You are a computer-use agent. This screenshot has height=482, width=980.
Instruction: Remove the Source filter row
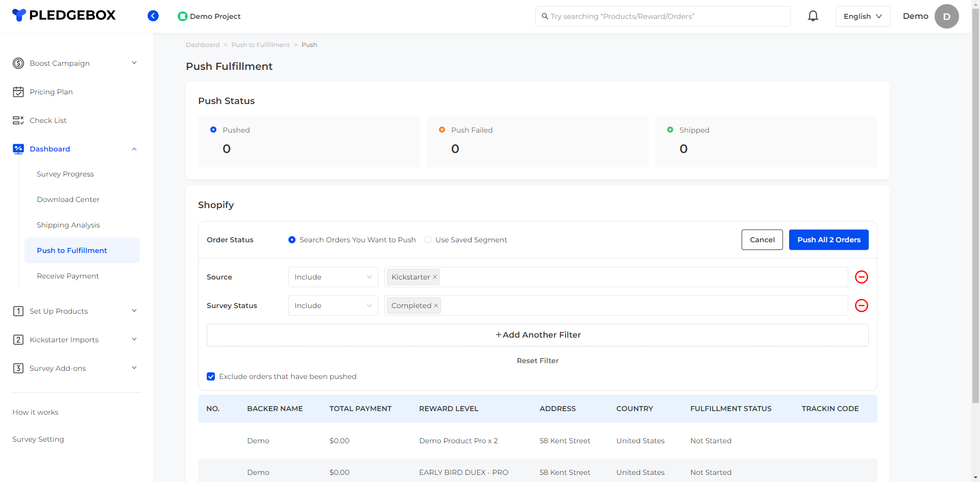[862, 277]
